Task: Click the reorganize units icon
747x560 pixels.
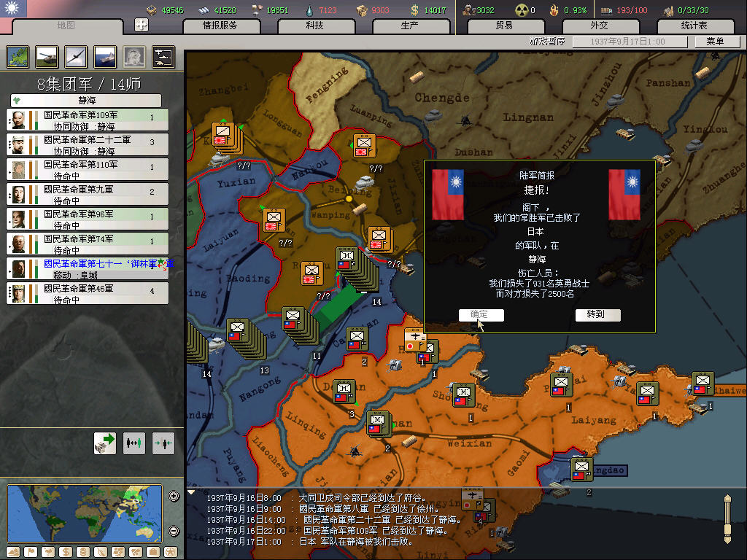Action: [134, 443]
